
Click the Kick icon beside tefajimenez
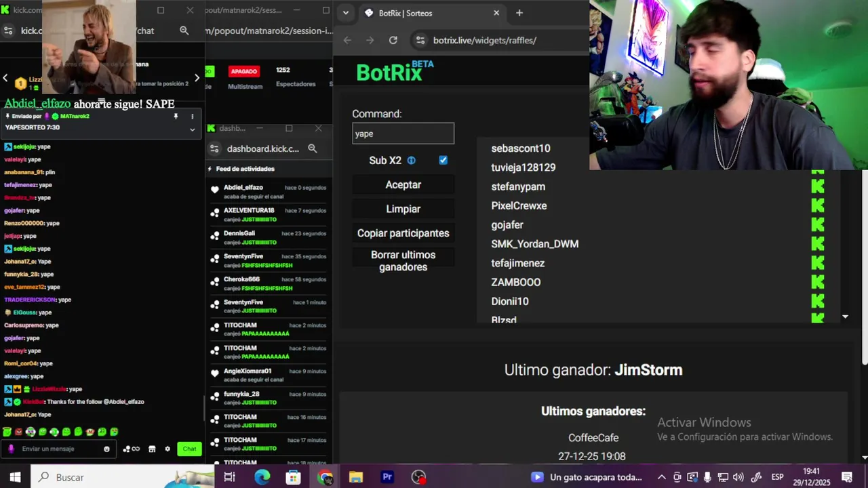[x=818, y=263]
